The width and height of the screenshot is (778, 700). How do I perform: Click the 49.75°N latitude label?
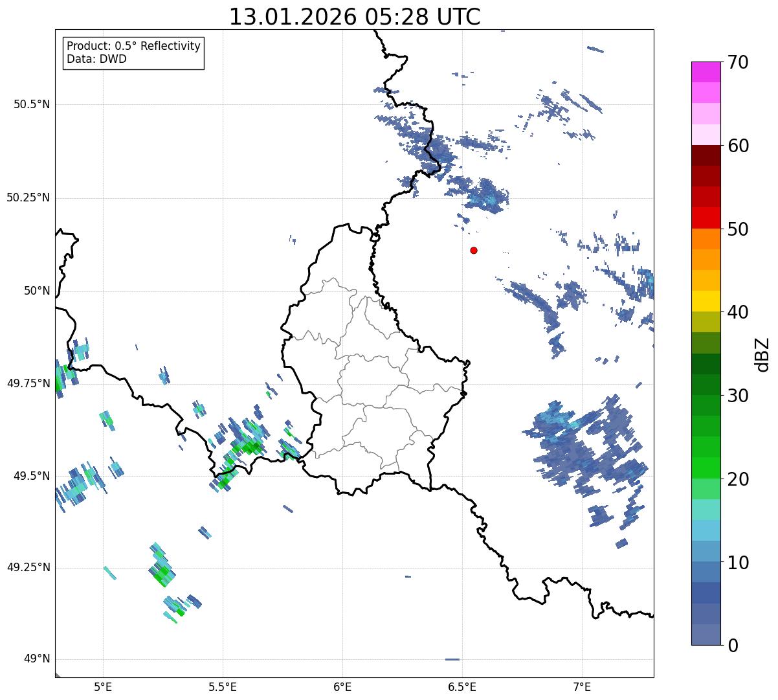coord(28,383)
